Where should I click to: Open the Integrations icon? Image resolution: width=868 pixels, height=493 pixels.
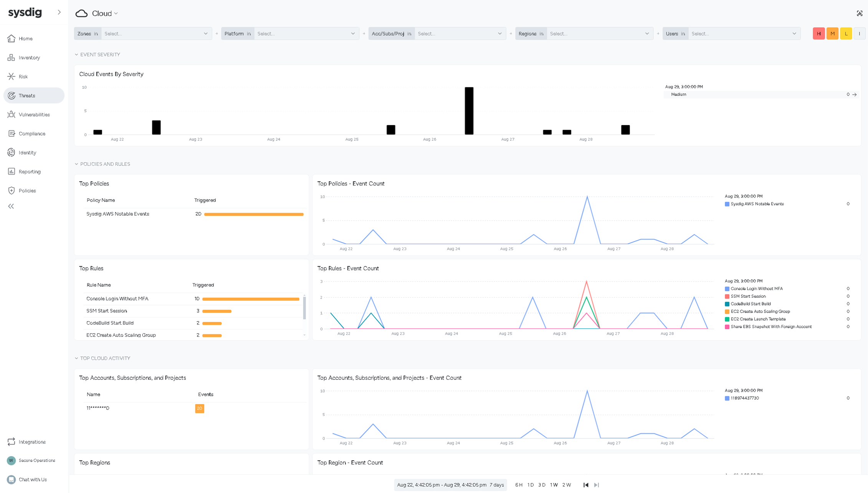[12, 442]
